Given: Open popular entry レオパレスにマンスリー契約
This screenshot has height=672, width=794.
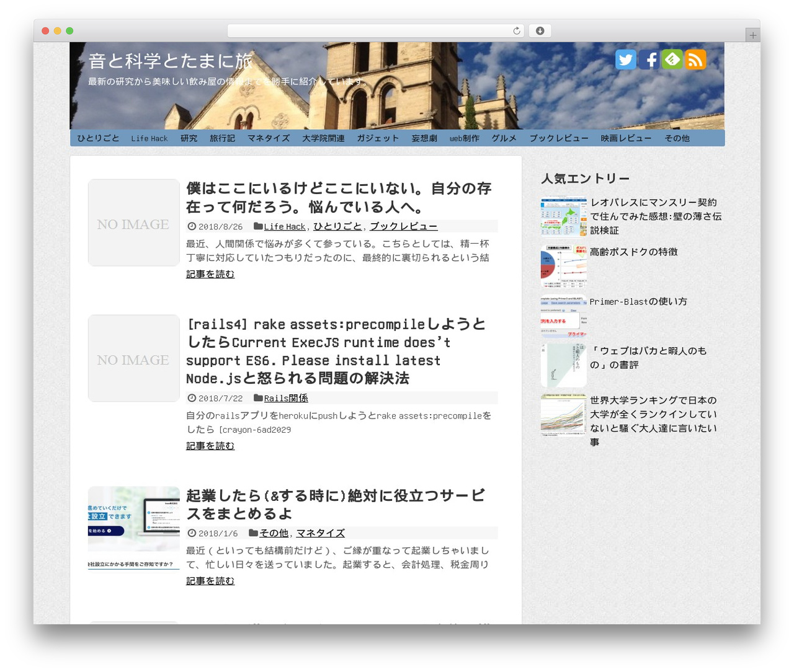Looking at the screenshot, I should coord(656,216).
